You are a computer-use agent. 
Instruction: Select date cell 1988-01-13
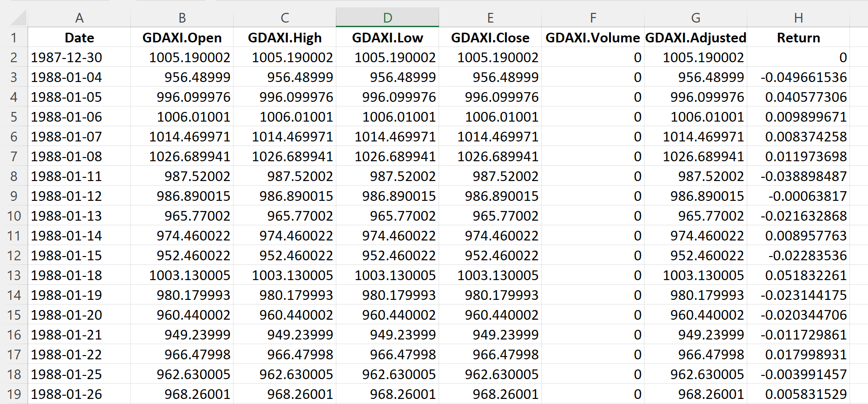point(79,216)
